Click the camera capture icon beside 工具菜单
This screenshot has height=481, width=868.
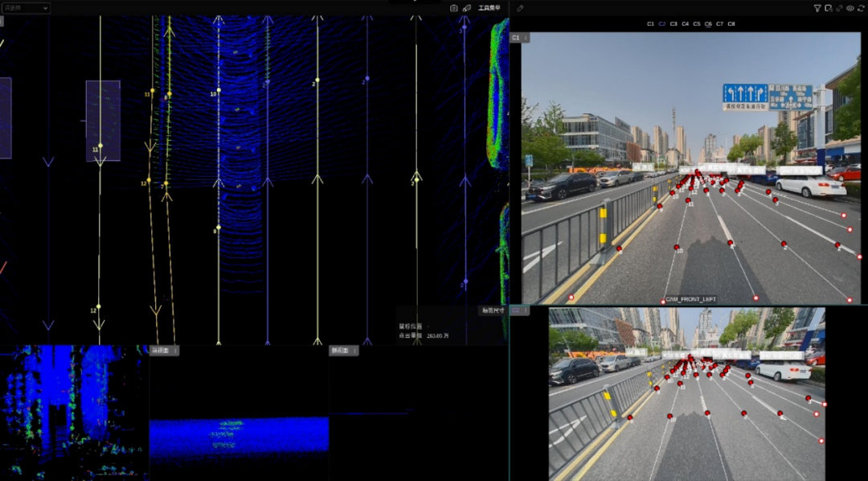(454, 7)
